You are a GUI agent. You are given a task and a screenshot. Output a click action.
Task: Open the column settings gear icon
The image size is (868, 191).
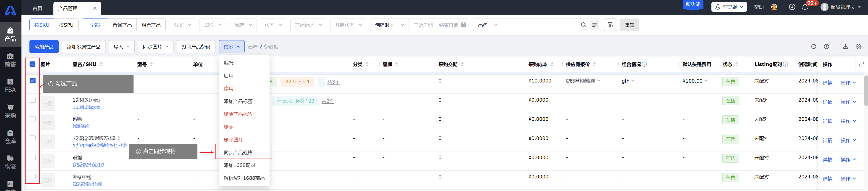pos(858,47)
